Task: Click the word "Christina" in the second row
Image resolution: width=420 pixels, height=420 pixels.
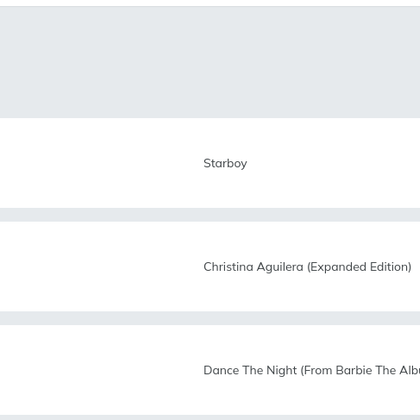Action: 228,267
